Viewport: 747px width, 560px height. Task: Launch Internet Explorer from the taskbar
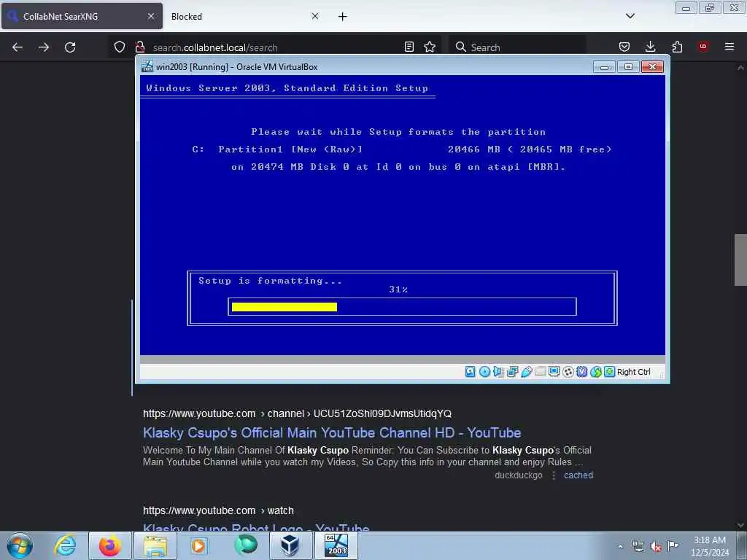pyautogui.click(x=65, y=545)
